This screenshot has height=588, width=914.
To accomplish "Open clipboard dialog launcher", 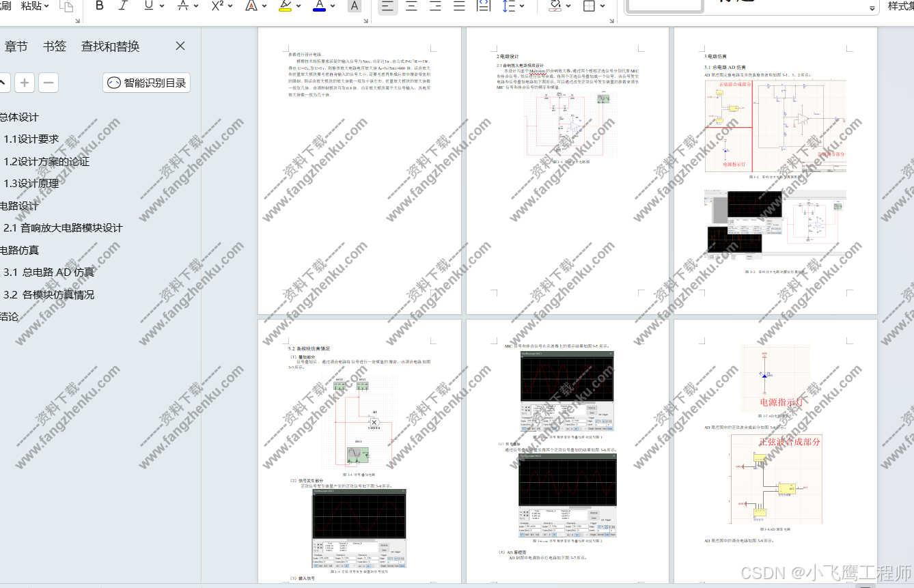I will (x=78, y=20).
